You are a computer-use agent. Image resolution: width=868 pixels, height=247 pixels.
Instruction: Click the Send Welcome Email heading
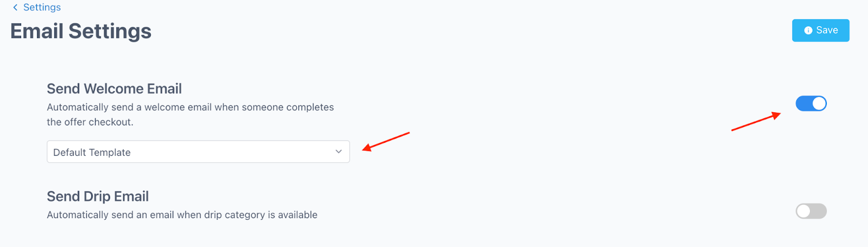[114, 88]
